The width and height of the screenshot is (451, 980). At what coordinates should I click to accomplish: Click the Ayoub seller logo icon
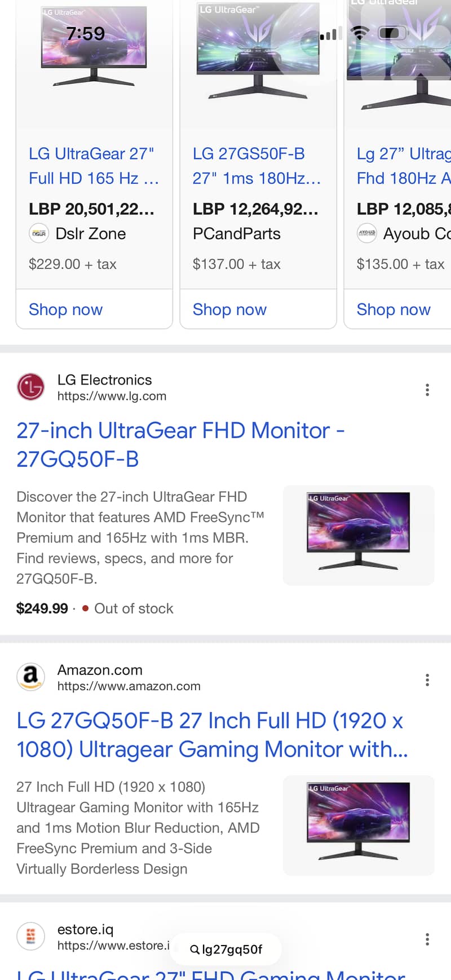pos(367,233)
